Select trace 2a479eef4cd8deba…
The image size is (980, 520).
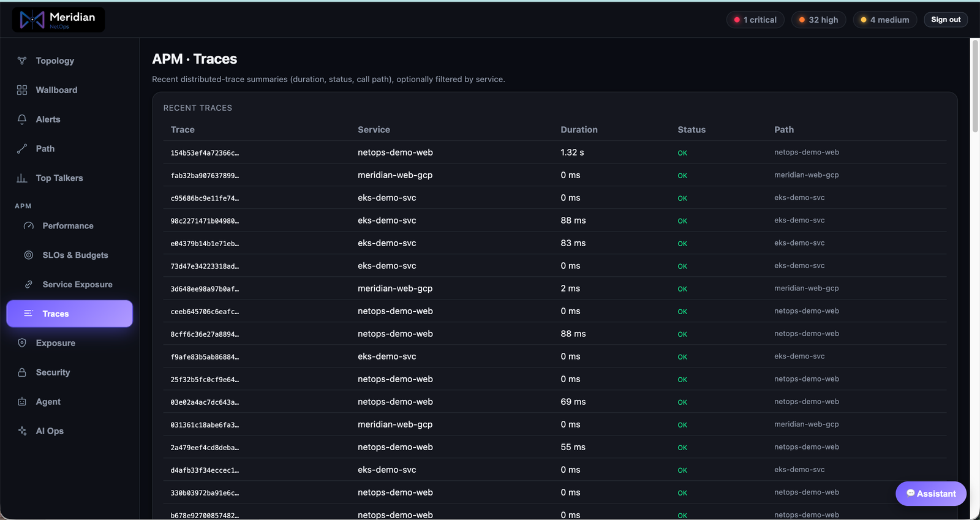pos(205,448)
